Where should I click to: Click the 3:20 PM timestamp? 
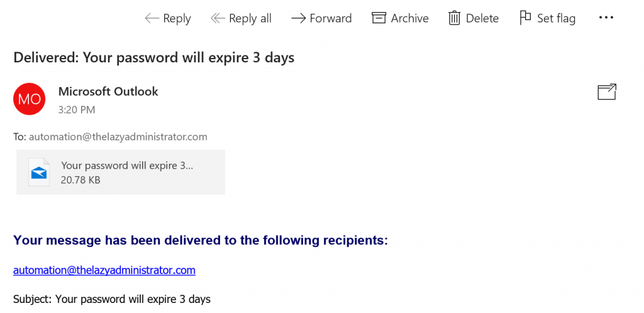(77, 110)
